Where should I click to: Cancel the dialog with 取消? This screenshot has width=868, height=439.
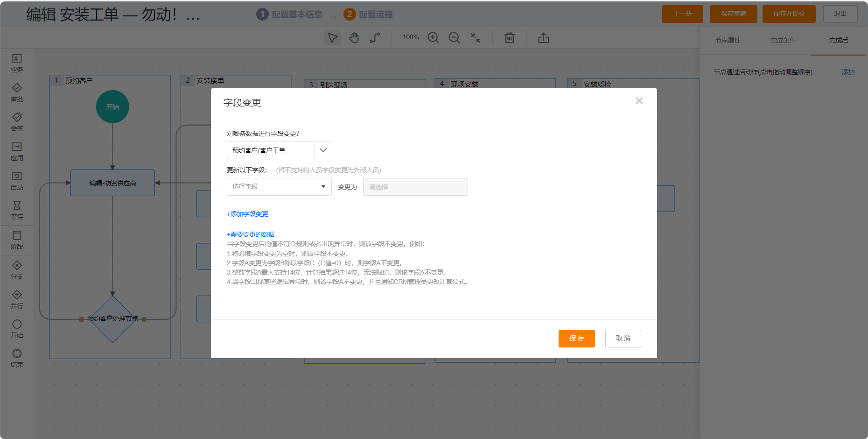click(623, 339)
